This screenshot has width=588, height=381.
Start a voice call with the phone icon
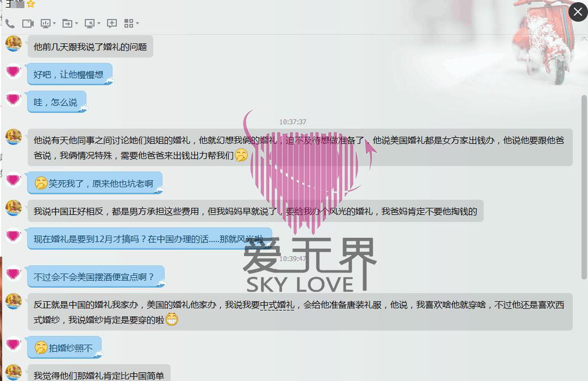(x=10, y=23)
